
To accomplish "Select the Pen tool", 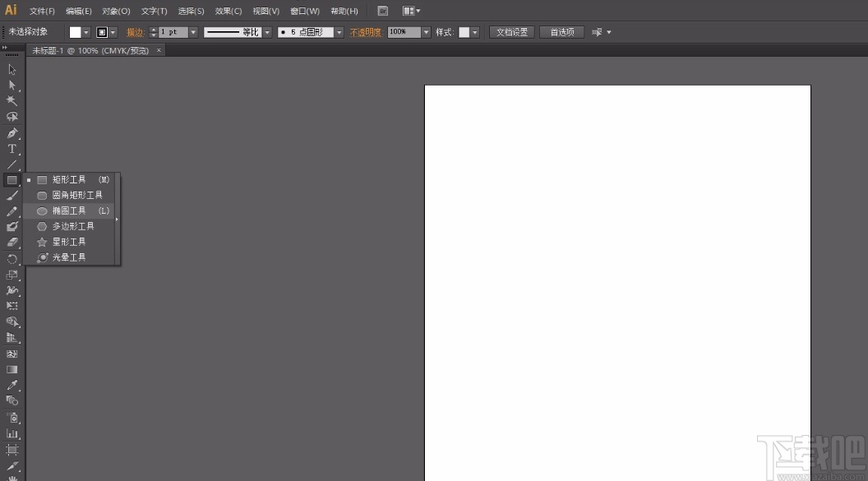I will [x=12, y=133].
